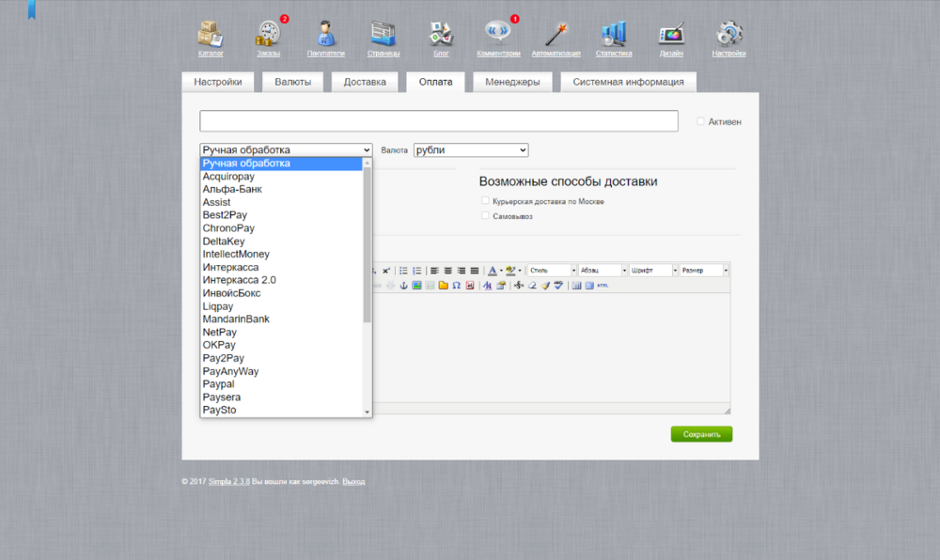Viewport: 940px width, 560px height.
Task: Open the Статистика chart icon
Action: tap(614, 34)
